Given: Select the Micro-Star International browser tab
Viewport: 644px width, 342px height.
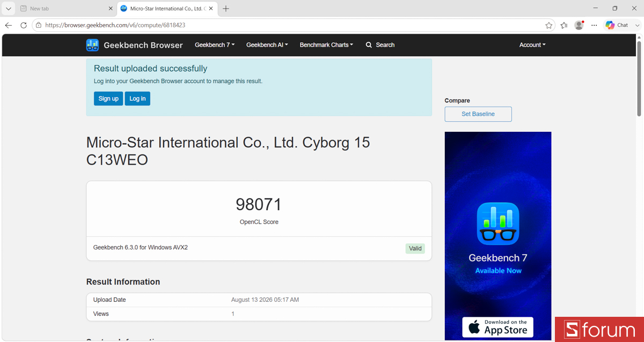Looking at the screenshot, I should point(166,9).
